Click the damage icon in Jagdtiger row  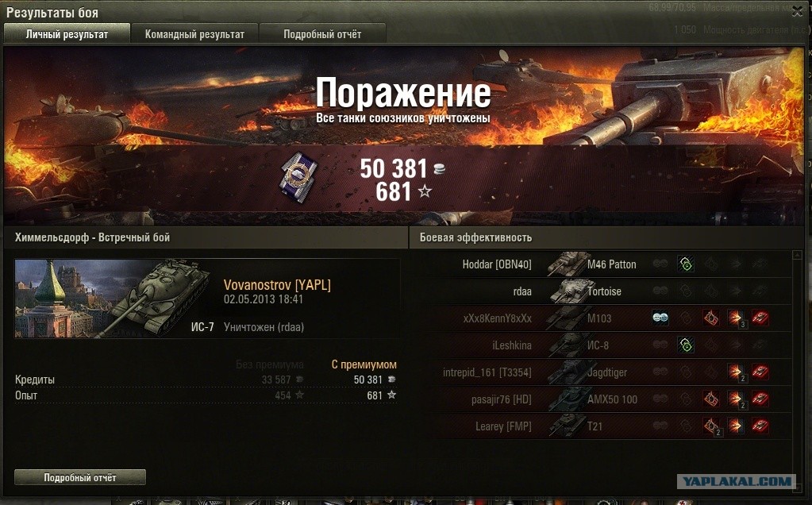736,372
